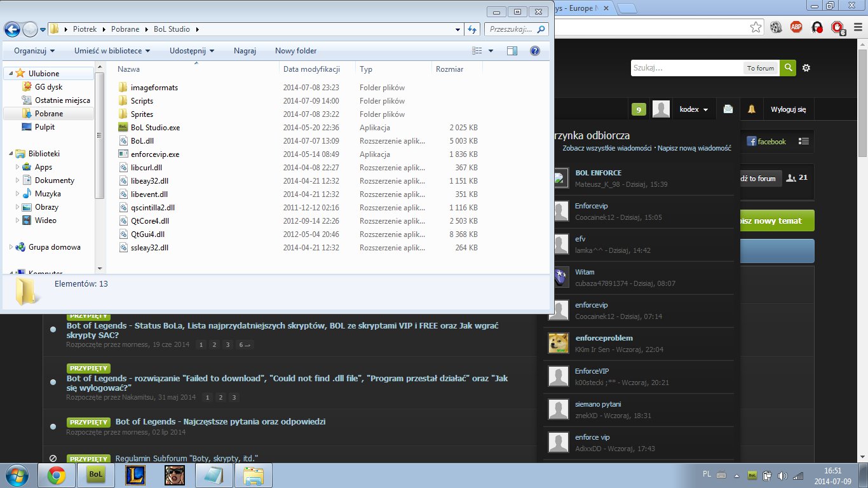Click the Nowy folder toolbar item
This screenshot has height=488, width=868.
click(295, 51)
